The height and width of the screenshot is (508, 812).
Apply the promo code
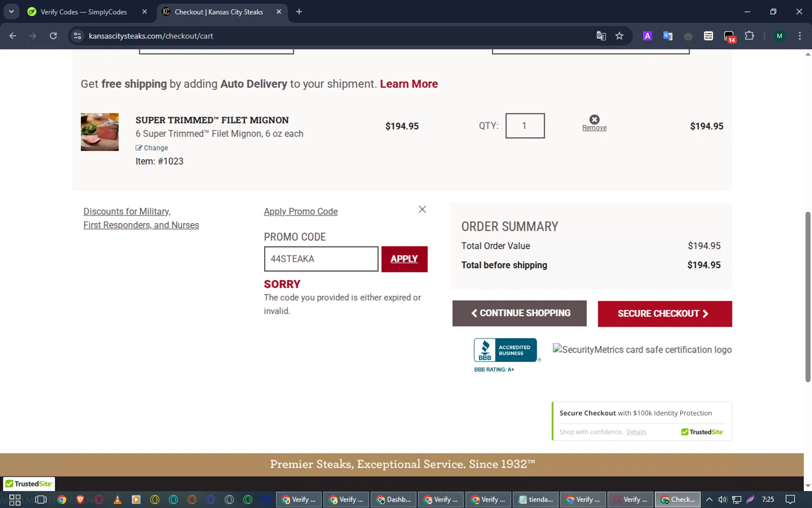404,259
